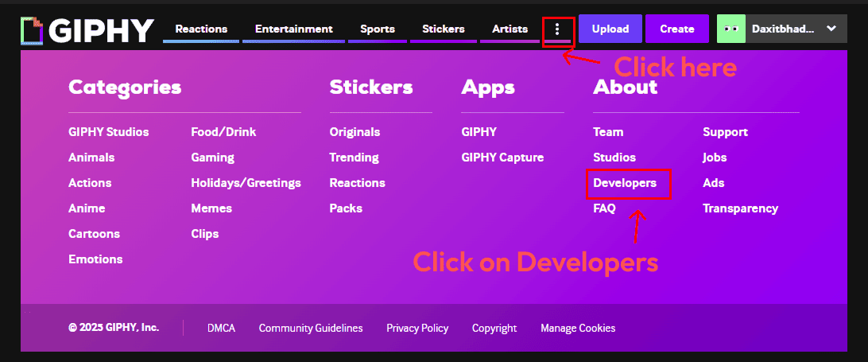Click the Upload button
This screenshot has width=868, height=362.
pyautogui.click(x=610, y=29)
